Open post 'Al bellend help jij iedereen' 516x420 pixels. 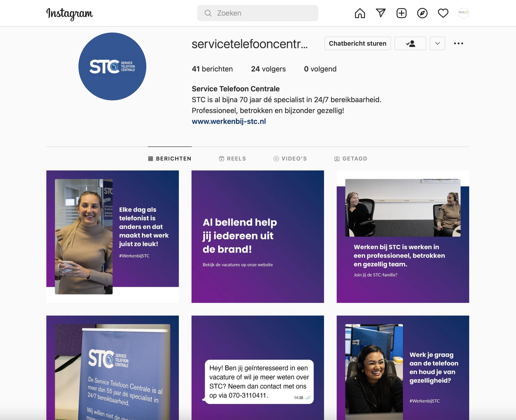point(258,237)
